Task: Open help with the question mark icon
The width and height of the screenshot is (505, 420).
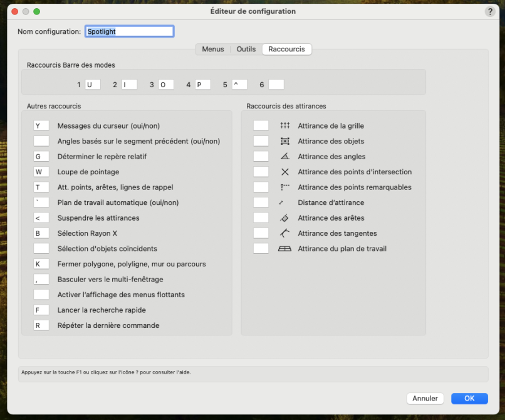Action: point(489,12)
